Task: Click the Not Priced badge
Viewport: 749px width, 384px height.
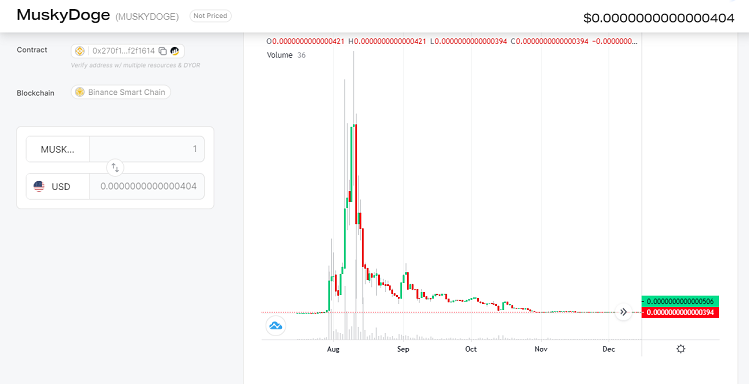Action: tap(211, 16)
